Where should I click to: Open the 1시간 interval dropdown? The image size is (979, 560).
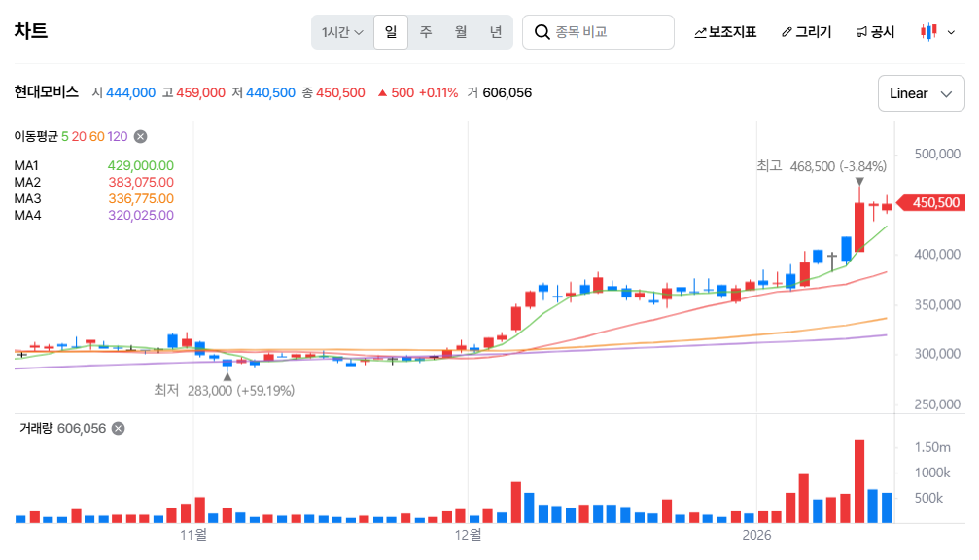click(x=342, y=32)
